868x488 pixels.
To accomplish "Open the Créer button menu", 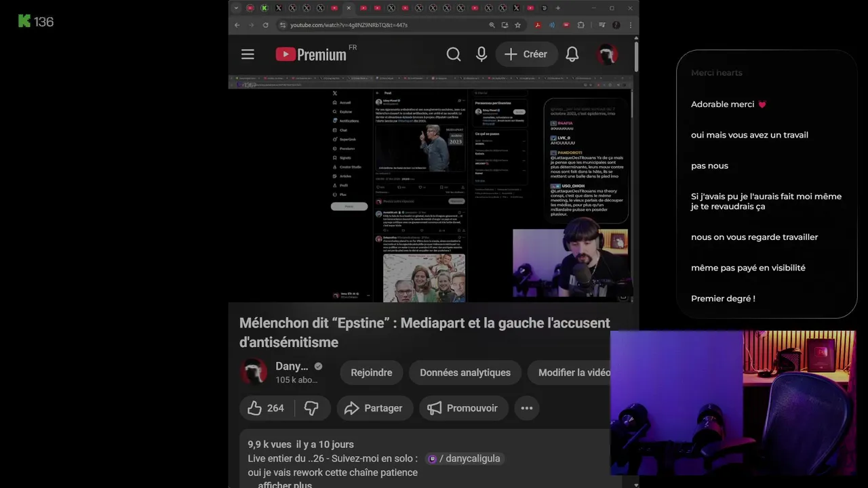I will (526, 54).
